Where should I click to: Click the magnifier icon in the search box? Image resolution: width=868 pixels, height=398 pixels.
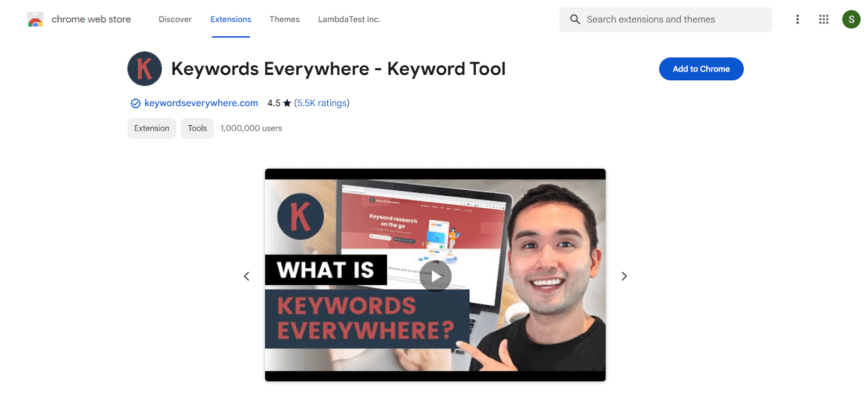(x=575, y=20)
